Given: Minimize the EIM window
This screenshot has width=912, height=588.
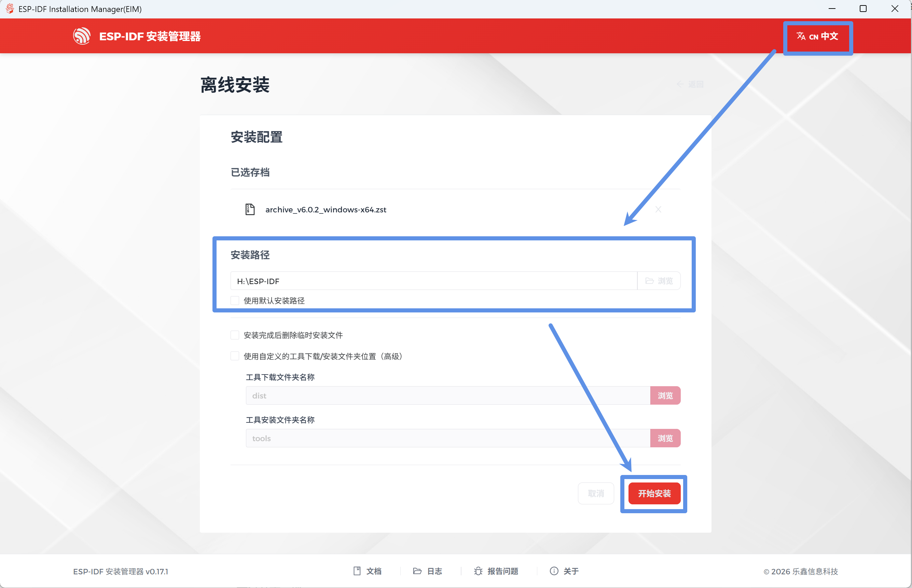Looking at the screenshot, I should [832, 9].
